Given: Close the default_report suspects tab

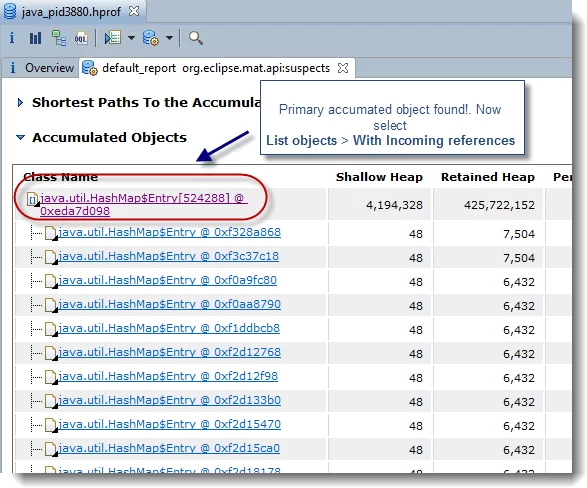Looking at the screenshot, I should [343, 68].
